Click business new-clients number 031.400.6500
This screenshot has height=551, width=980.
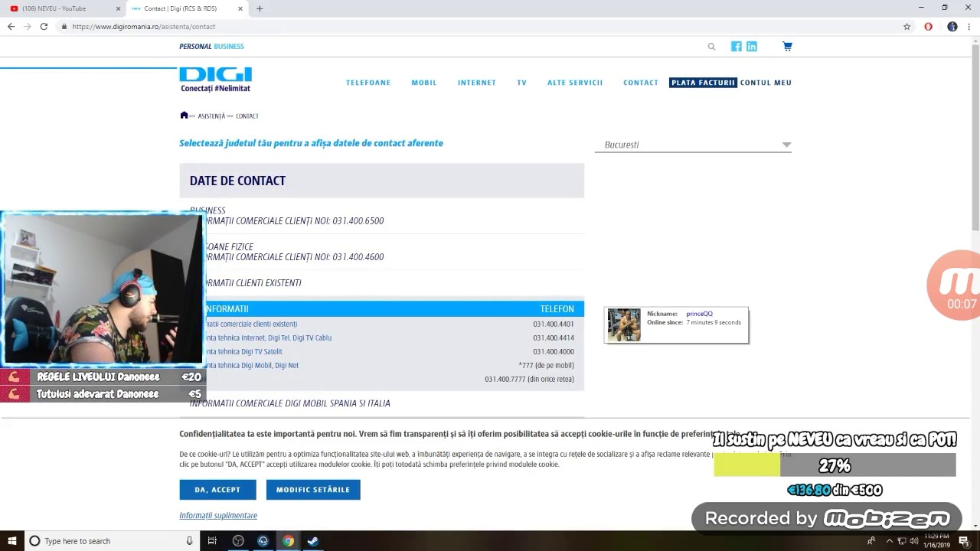coord(358,221)
